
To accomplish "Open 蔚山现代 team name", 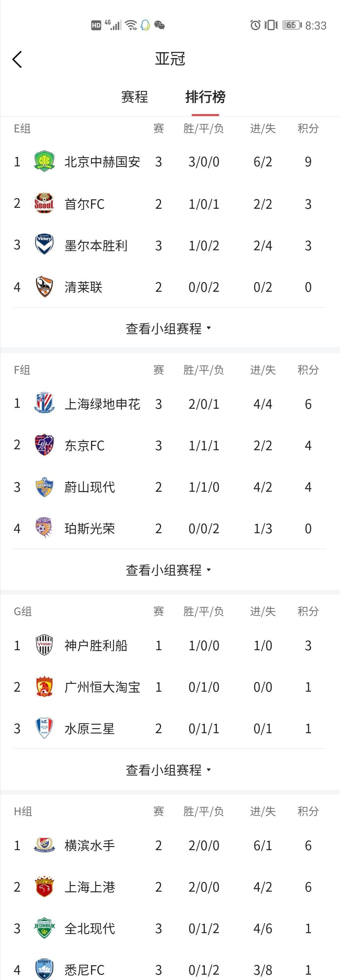I will (89, 487).
